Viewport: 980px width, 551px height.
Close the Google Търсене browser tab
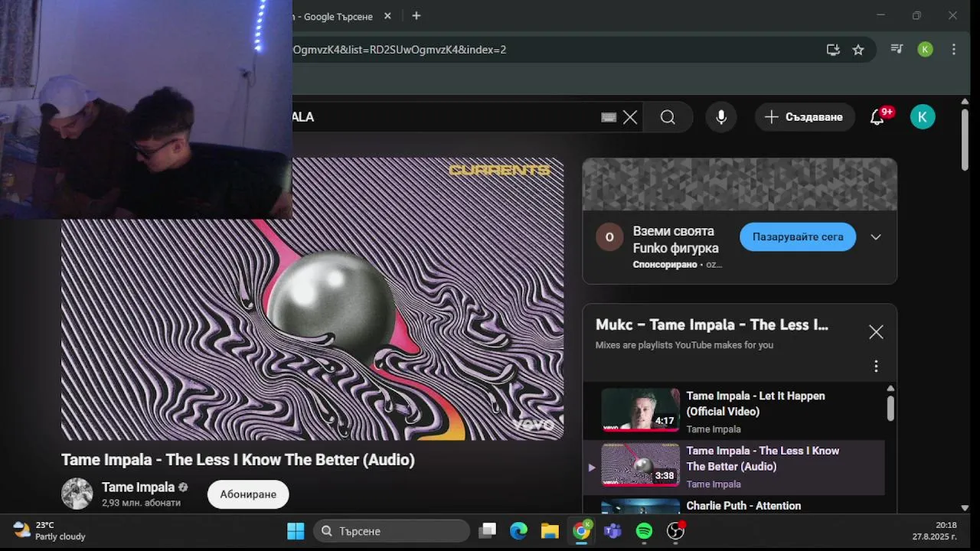click(x=387, y=16)
